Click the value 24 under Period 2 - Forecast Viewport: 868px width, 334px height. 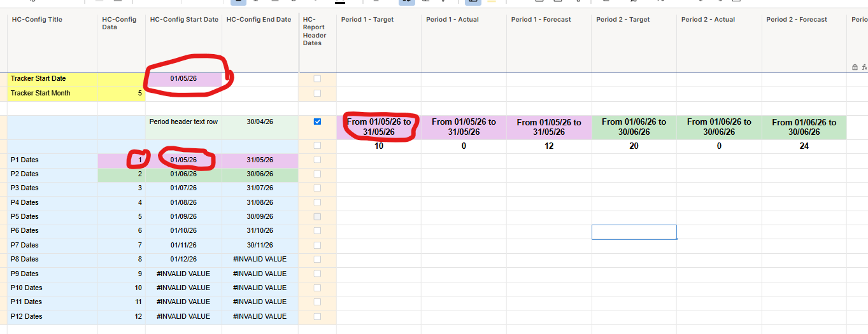coord(804,146)
